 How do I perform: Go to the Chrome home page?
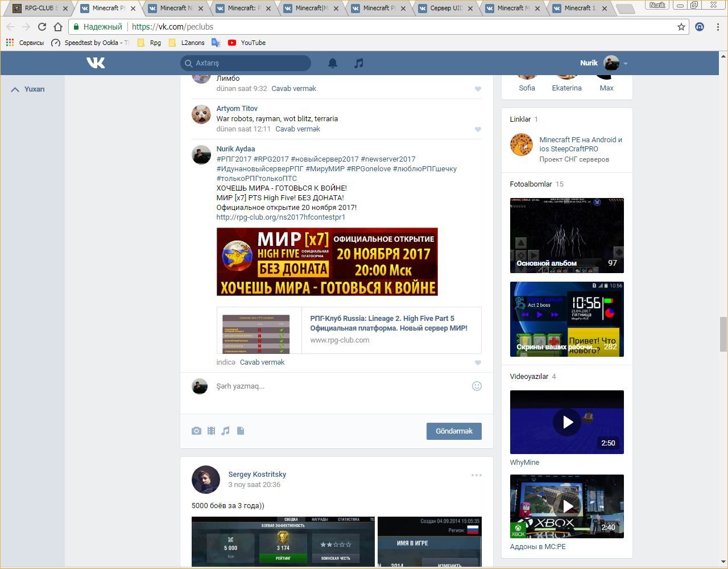[x=57, y=27]
